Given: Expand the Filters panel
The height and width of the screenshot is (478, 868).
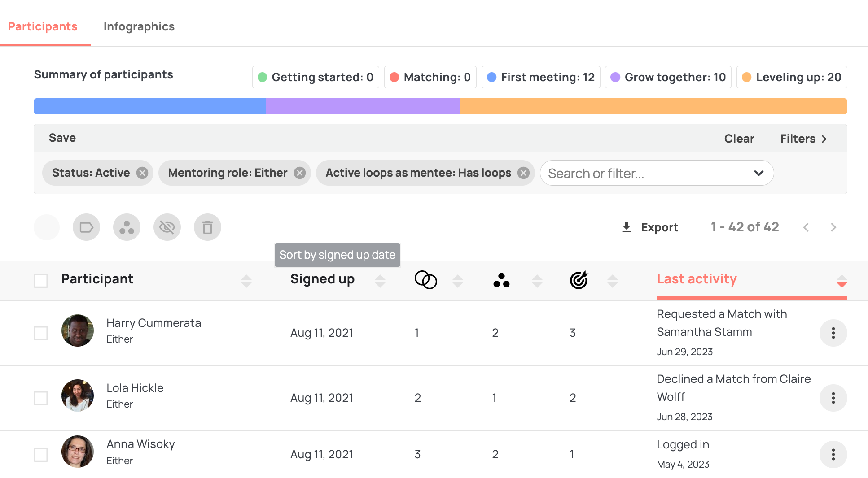Looking at the screenshot, I should pyautogui.click(x=803, y=139).
